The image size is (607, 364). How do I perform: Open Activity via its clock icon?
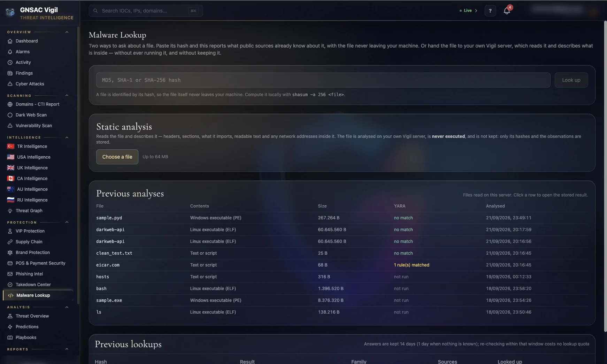point(10,63)
